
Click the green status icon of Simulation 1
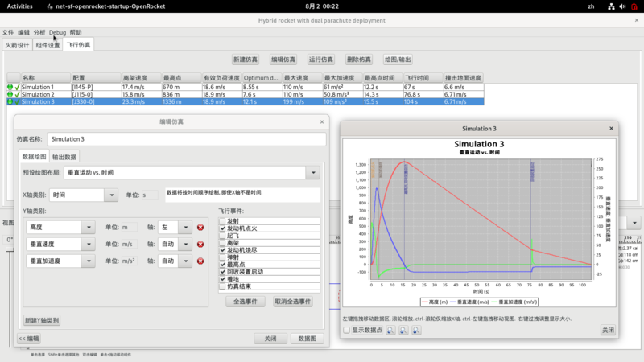click(10, 87)
